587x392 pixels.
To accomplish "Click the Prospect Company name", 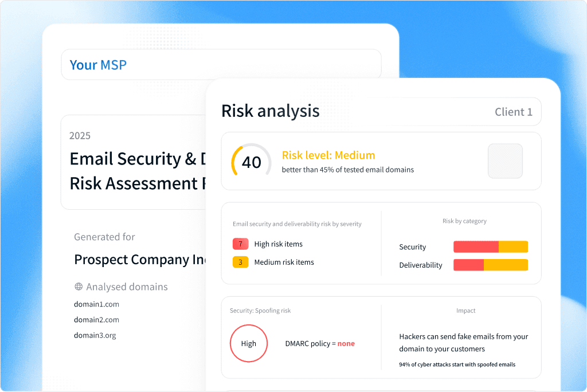I will coord(140,259).
